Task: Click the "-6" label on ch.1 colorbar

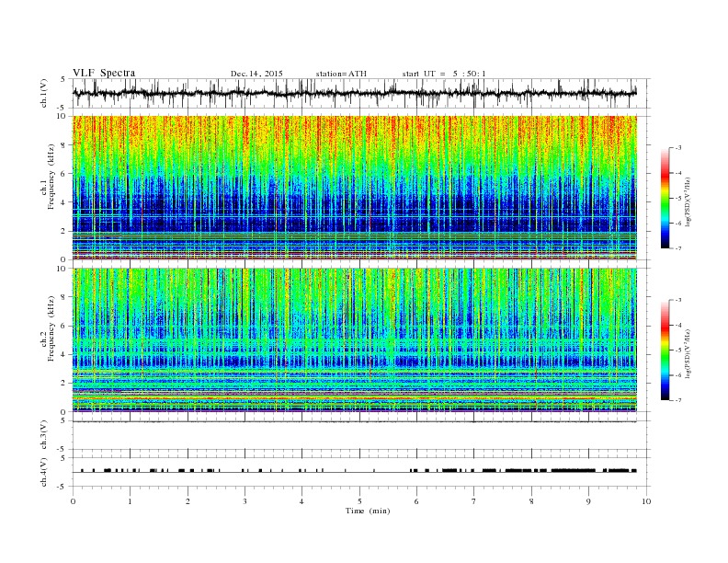Action: [678, 223]
